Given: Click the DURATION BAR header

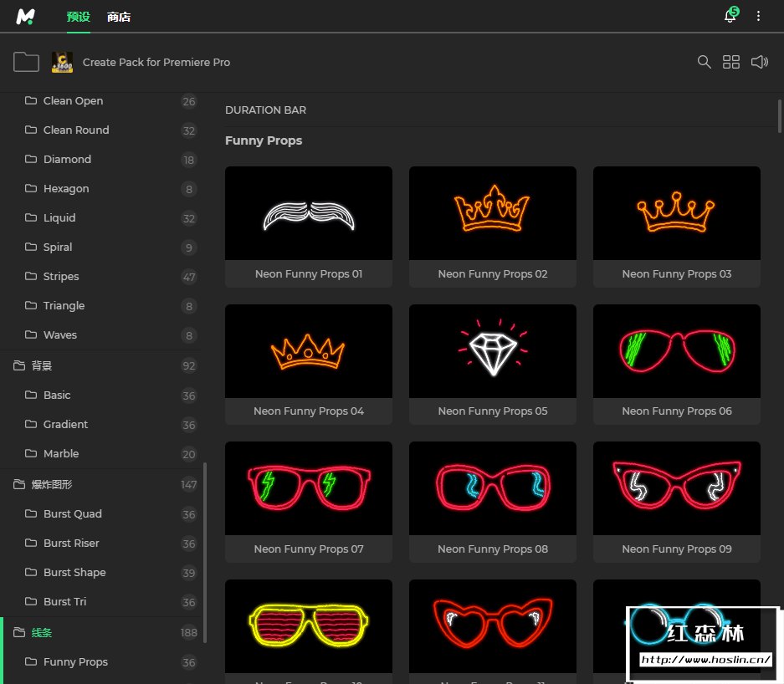Looking at the screenshot, I should point(265,110).
